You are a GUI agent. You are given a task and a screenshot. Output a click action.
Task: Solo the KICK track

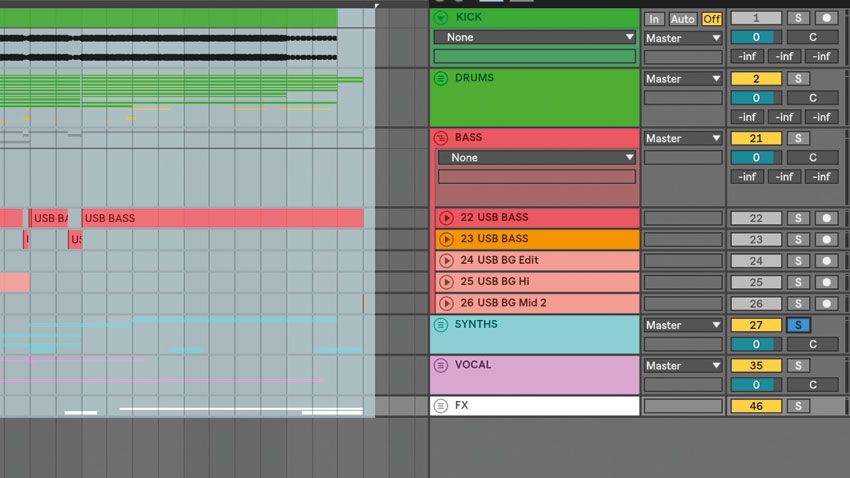tap(798, 18)
